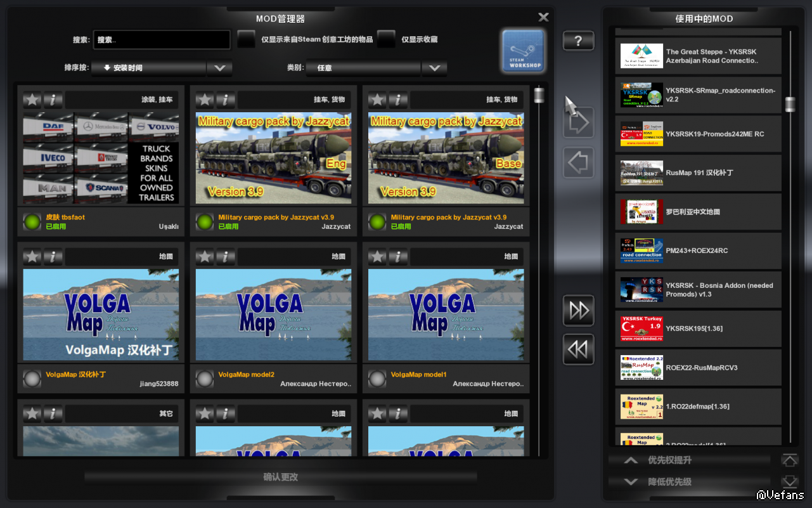Close the MOD管理器 window
The height and width of the screenshot is (508, 812).
coord(543,17)
